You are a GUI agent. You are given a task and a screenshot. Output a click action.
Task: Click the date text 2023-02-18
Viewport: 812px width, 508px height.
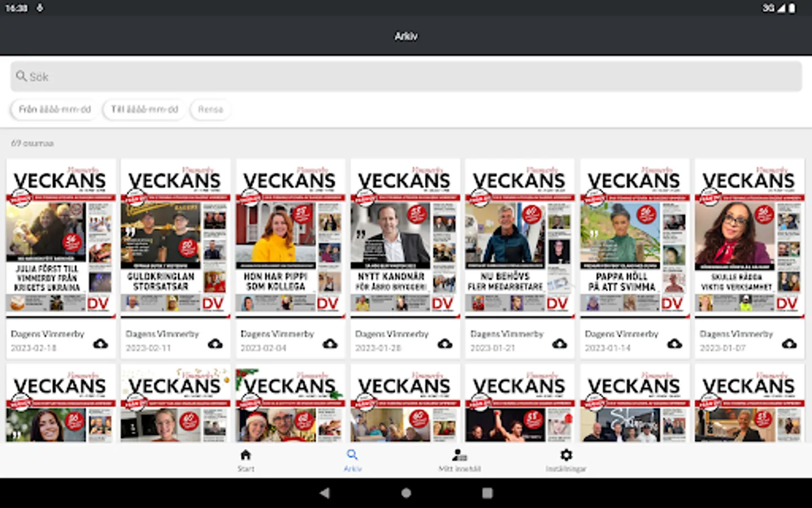(x=34, y=348)
